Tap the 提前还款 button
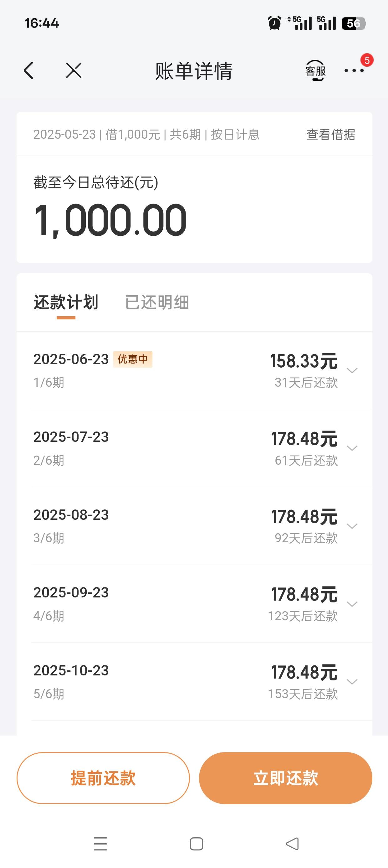The image size is (388, 868). point(103,778)
